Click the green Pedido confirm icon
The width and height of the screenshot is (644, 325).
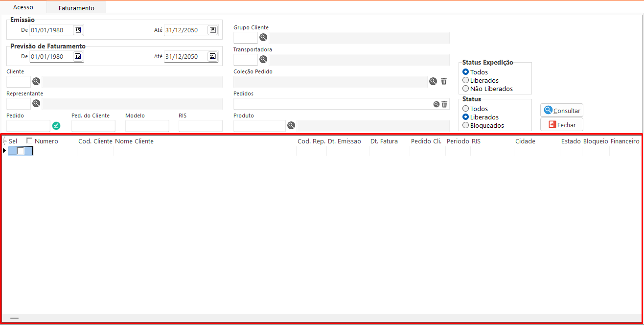pyautogui.click(x=56, y=126)
